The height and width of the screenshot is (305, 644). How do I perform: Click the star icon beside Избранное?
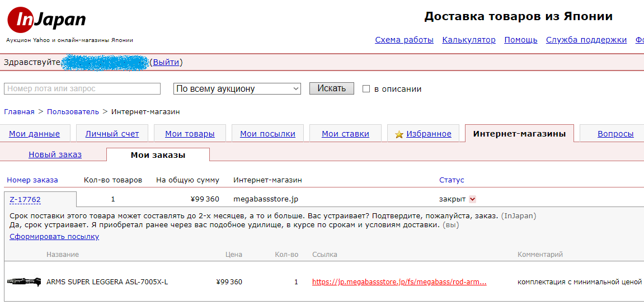tap(399, 134)
